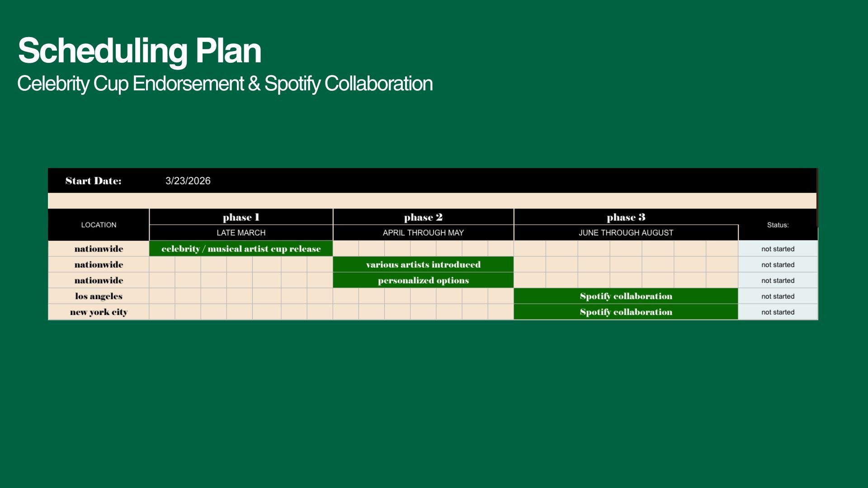Image resolution: width=868 pixels, height=488 pixels.
Task: Click APRIL THROUGH MAY subheader
Action: (x=423, y=233)
